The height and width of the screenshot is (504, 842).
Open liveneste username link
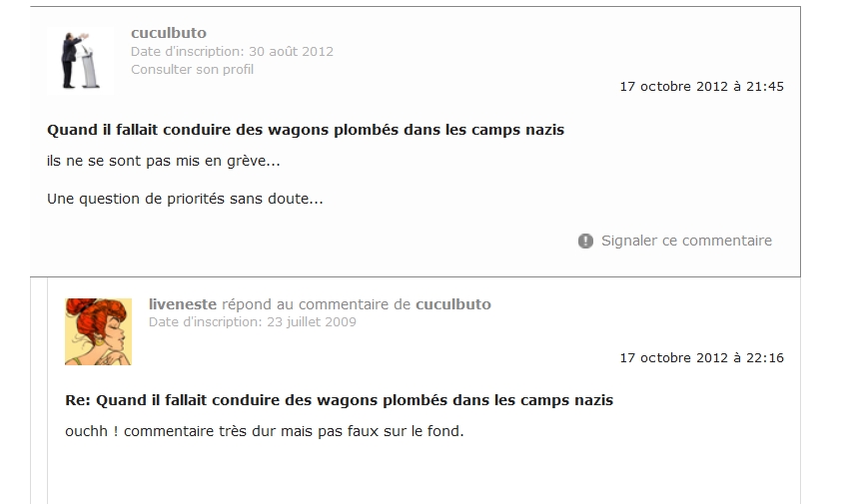[x=183, y=304]
